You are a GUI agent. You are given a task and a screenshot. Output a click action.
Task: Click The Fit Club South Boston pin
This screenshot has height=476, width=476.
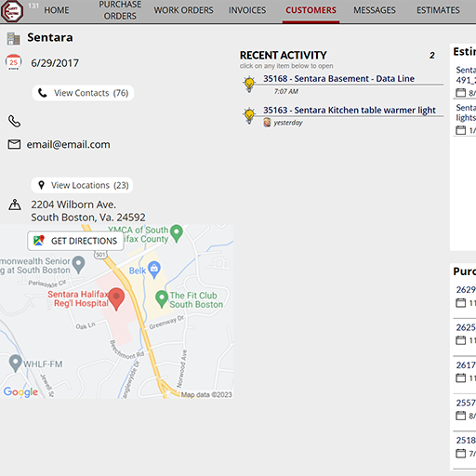click(x=162, y=298)
